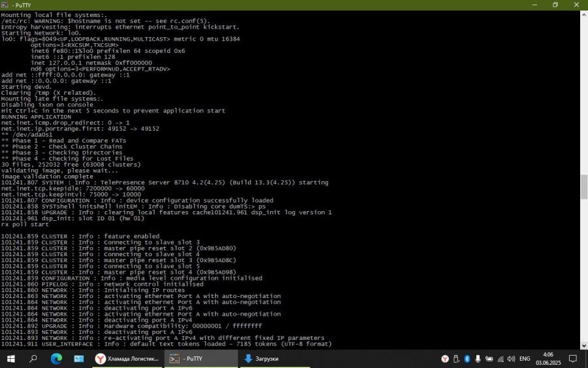Click the Windows Start button
588x368 pixels.
coord(11,359)
